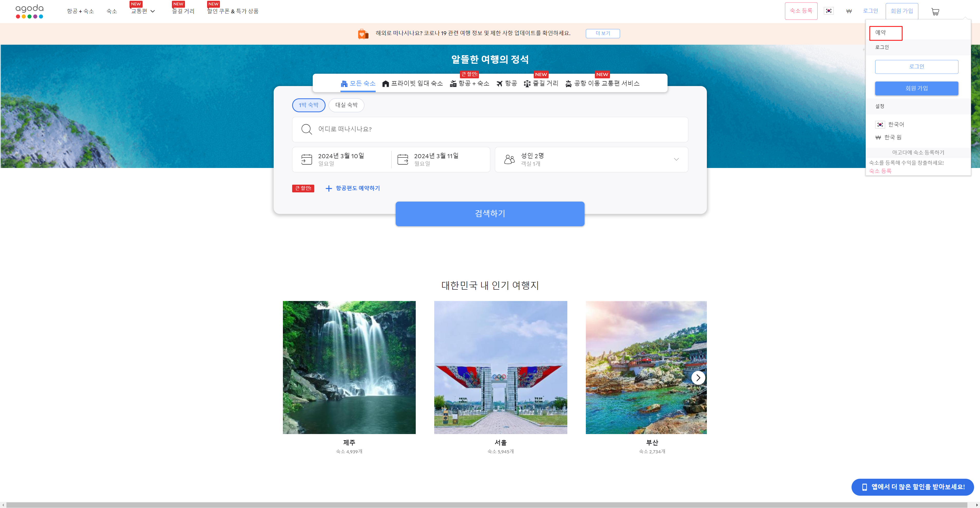Click the Korean flag language icon in header
Viewport: 980px width, 508px height.
click(x=828, y=11)
